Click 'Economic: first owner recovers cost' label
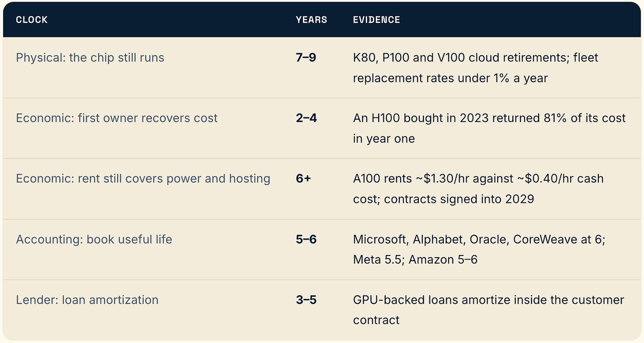 [117, 118]
